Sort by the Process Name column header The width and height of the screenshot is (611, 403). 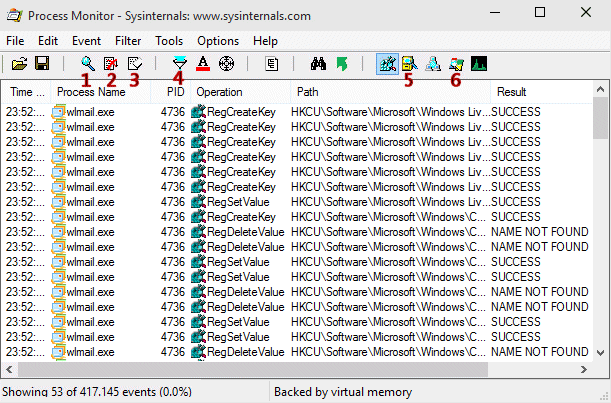tap(101, 92)
